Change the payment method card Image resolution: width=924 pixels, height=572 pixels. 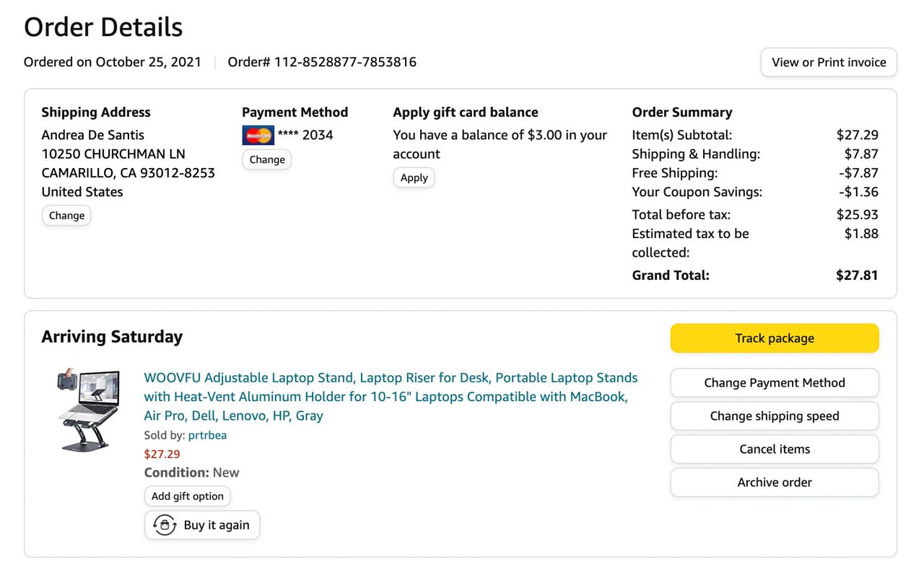click(x=266, y=159)
